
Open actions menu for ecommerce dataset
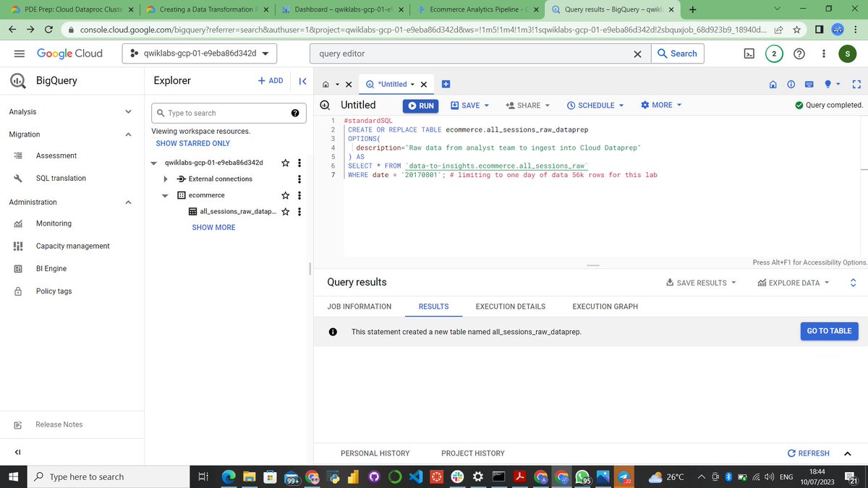[299, 195]
